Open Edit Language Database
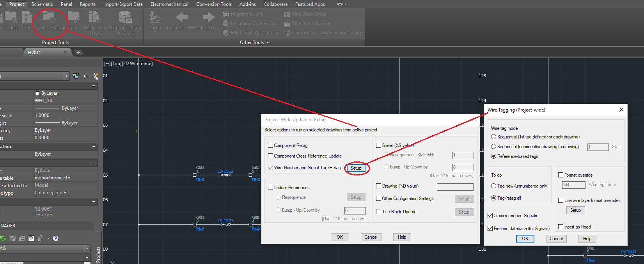This screenshot has width=644, height=264. 252,33
